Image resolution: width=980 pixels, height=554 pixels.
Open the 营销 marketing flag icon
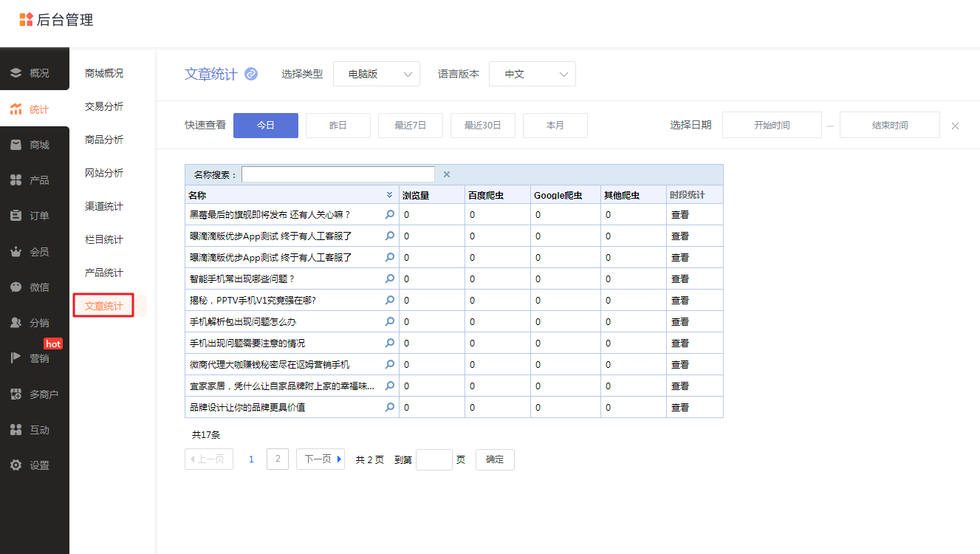pos(16,358)
